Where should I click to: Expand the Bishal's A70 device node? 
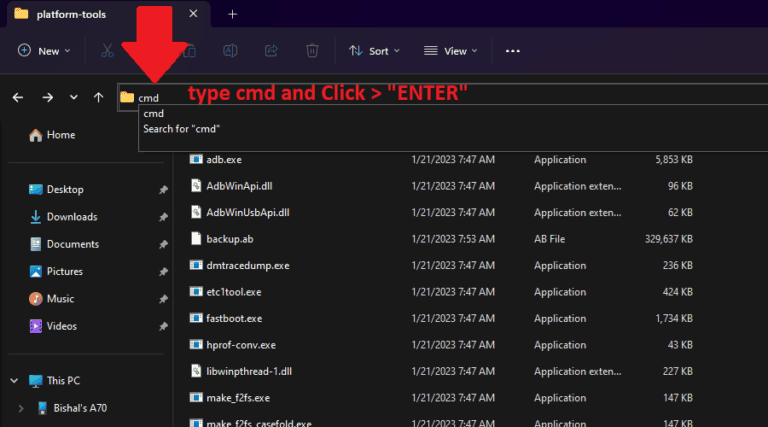click(22, 408)
